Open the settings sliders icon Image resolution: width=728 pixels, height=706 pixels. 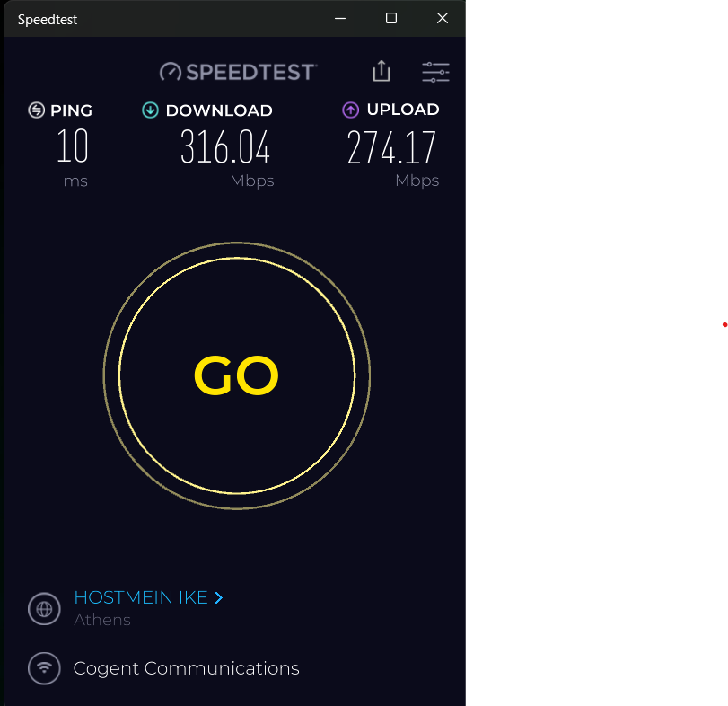click(435, 72)
